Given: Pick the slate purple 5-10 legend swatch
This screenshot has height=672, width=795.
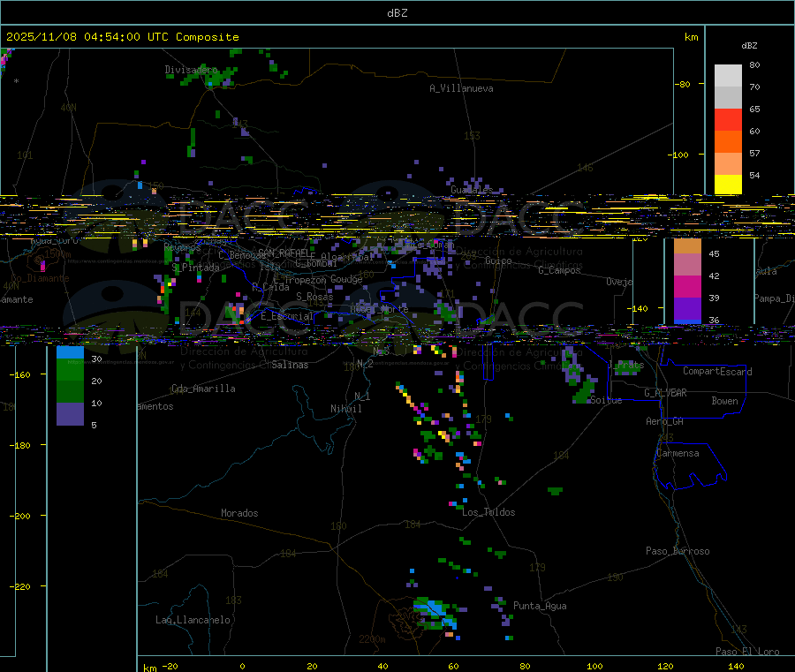Looking at the screenshot, I should (70, 413).
